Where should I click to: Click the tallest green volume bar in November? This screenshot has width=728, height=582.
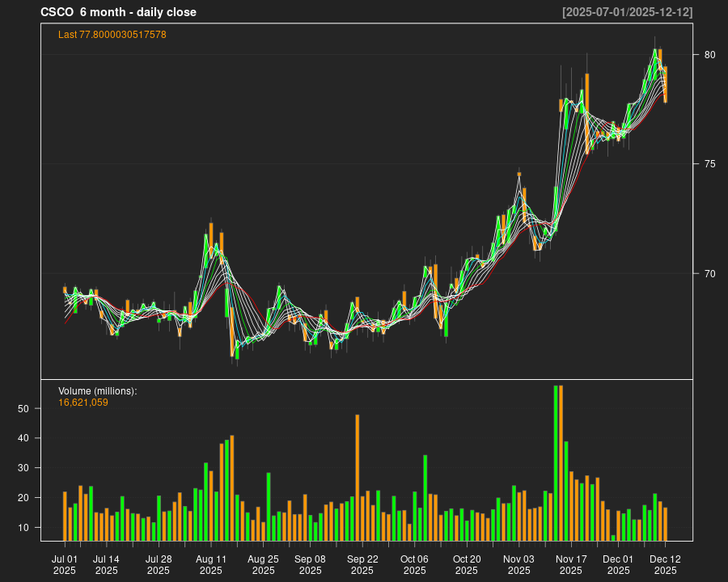point(556,462)
